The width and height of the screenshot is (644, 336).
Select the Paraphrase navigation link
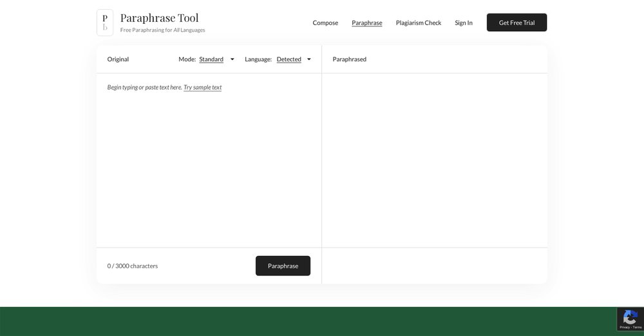366,23
